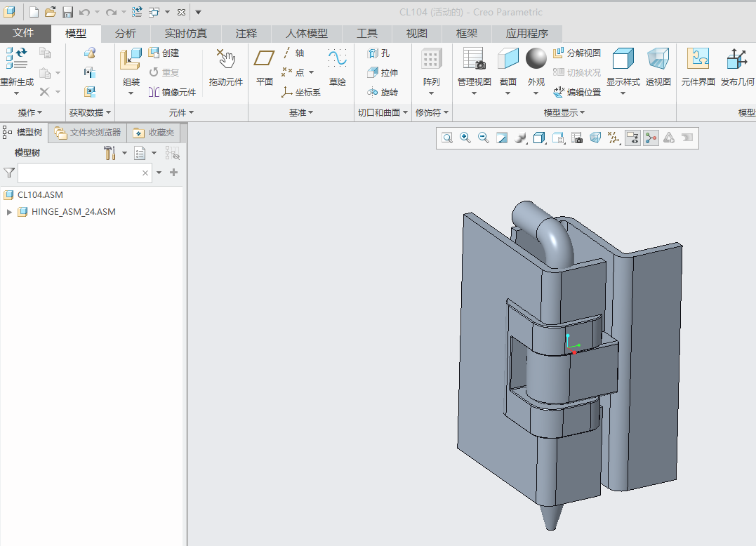
Task: Toggle the 透视图 perspective view
Action: (658, 68)
